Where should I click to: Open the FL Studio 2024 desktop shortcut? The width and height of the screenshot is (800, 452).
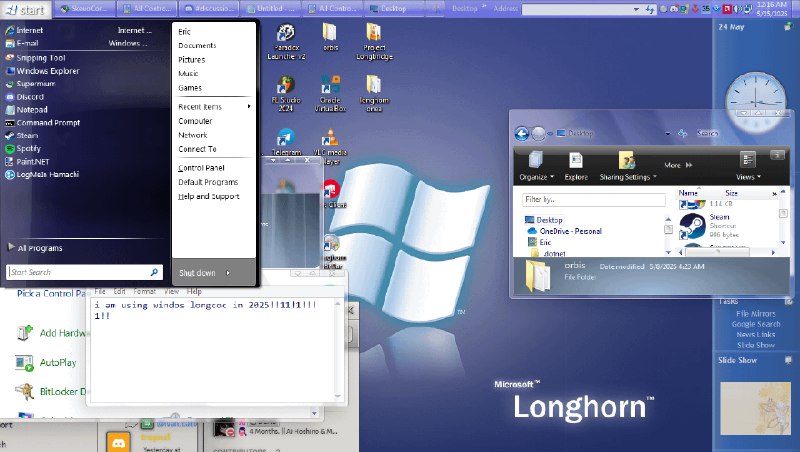[286, 94]
